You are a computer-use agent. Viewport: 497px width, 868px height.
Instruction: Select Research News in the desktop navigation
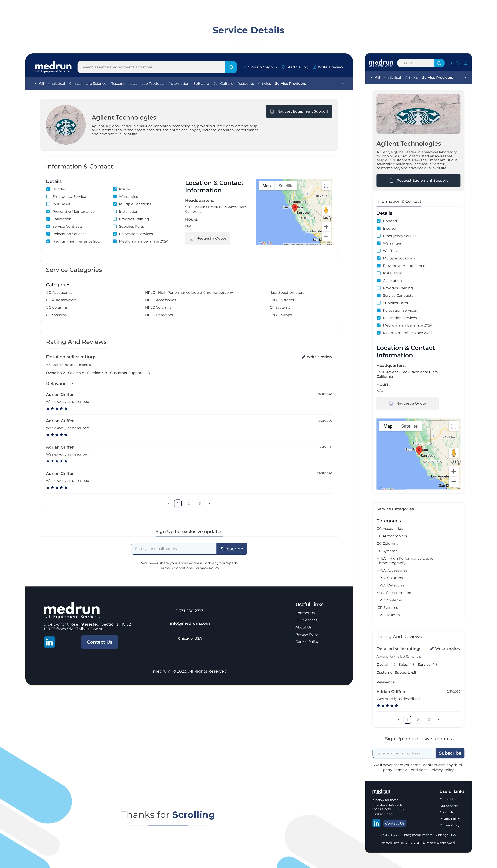tap(124, 84)
